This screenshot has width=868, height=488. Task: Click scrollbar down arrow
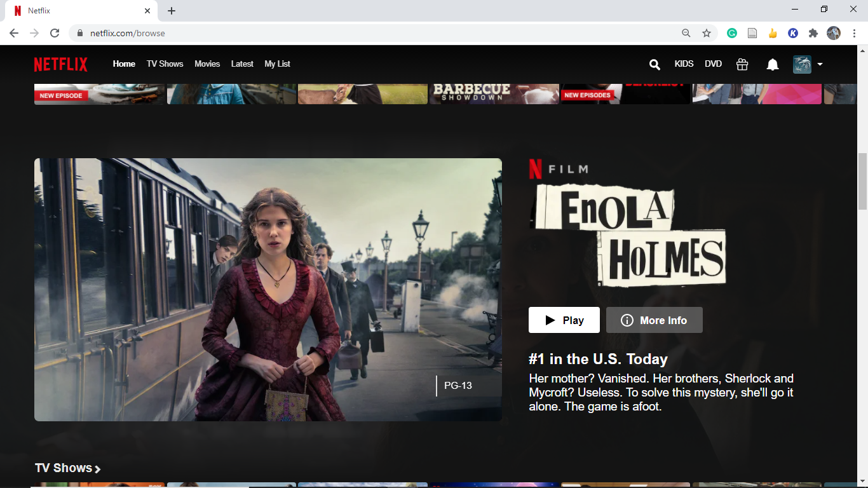point(862,483)
